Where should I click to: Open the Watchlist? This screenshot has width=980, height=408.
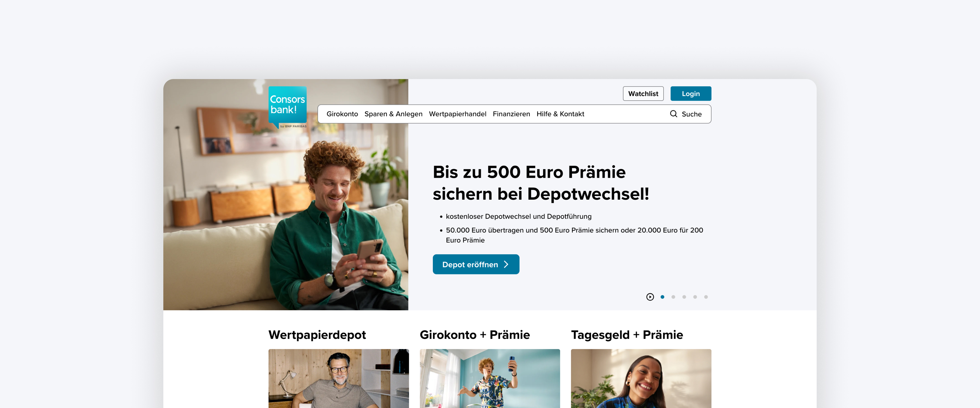click(x=643, y=94)
